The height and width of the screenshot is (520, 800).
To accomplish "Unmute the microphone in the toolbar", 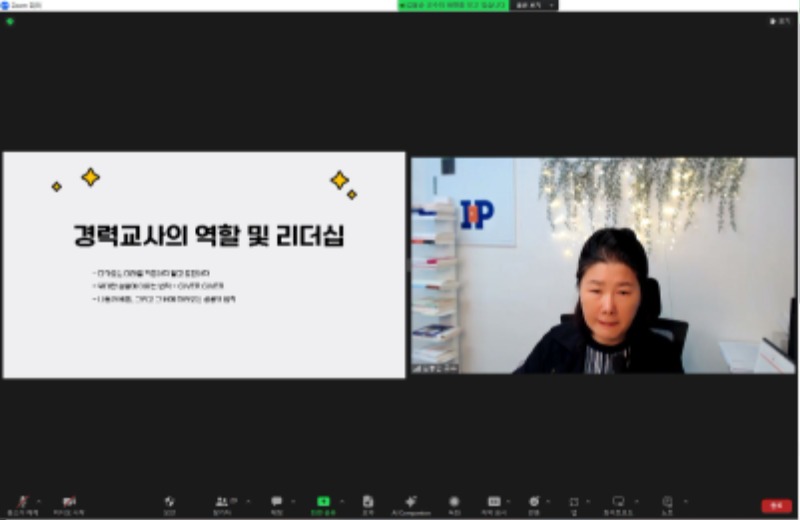I will (22, 502).
